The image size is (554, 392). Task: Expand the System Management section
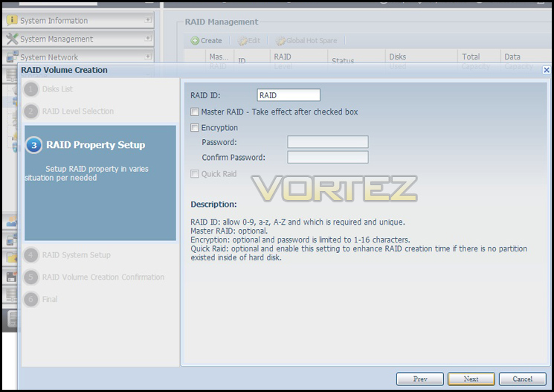[148, 38]
